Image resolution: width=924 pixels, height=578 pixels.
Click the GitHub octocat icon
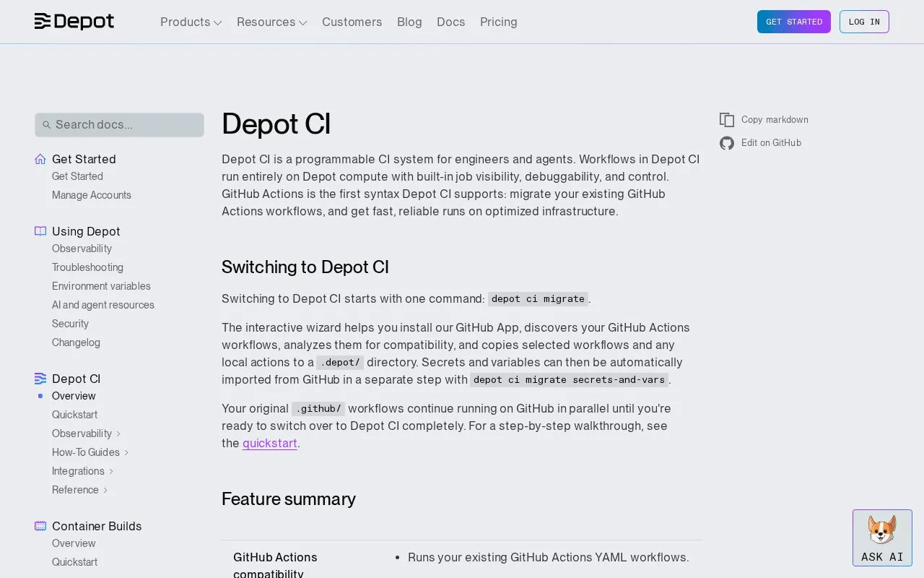(727, 143)
